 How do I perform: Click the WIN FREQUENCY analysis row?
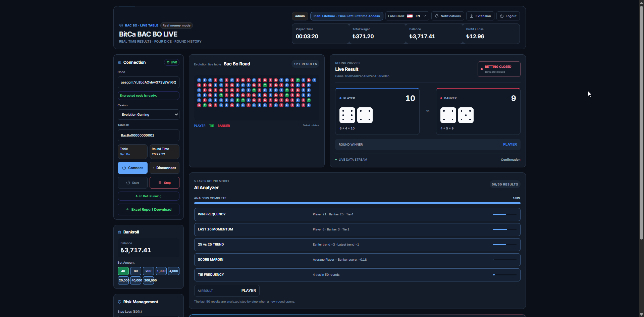pyautogui.click(x=357, y=214)
